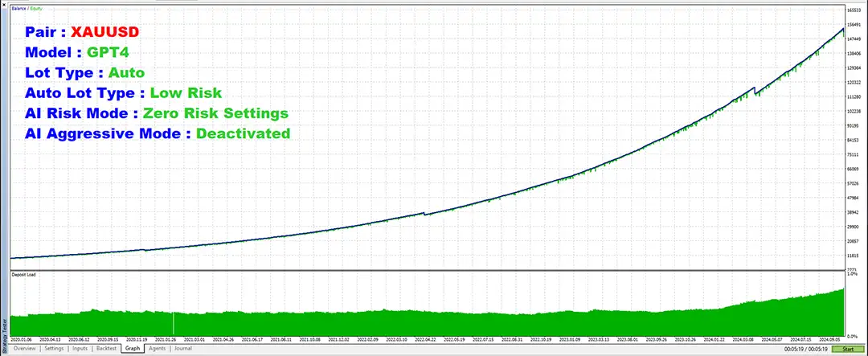This screenshot has width=868, height=356.
Task: Close the Strategy Tester panel
Action: [3, 4]
